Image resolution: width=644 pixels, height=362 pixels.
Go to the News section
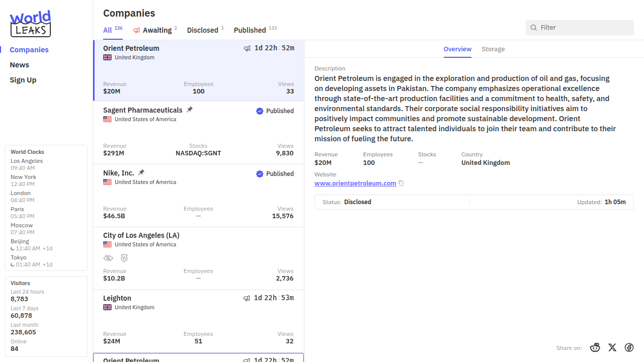pos(20,65)
